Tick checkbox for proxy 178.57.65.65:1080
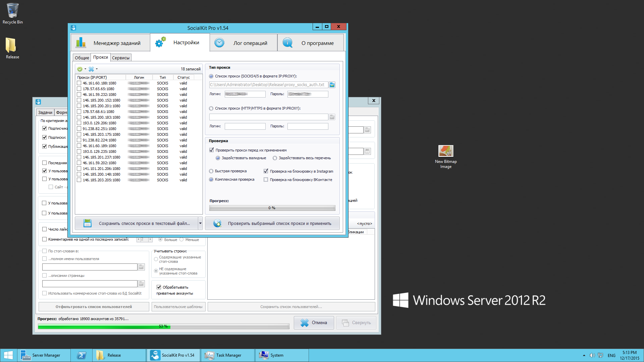644x362 pixels. click(x=79, y=89)
